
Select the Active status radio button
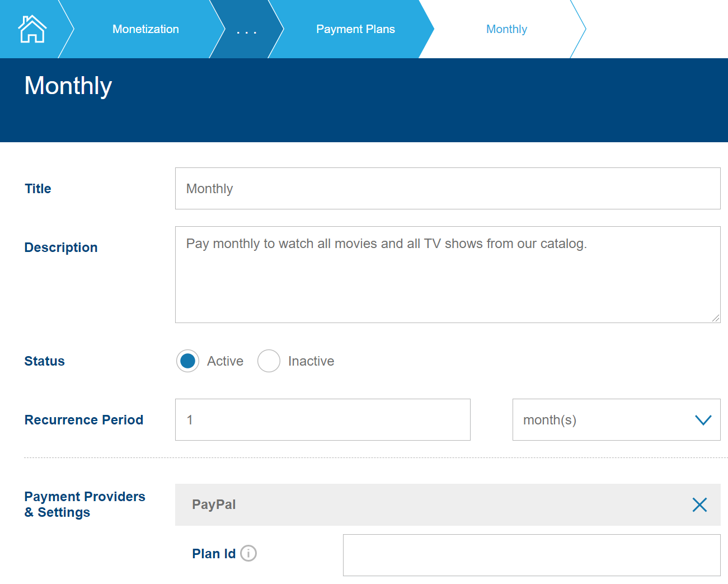coord(188,361)
